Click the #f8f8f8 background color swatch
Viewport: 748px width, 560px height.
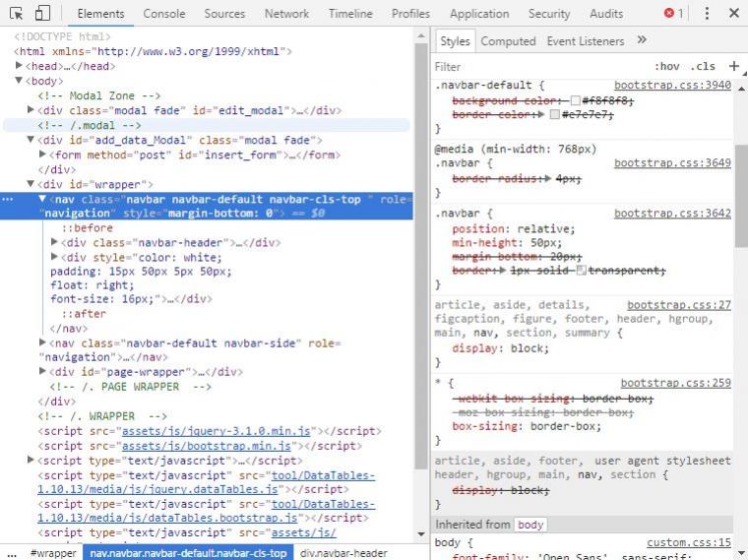(x=575, y=100)
